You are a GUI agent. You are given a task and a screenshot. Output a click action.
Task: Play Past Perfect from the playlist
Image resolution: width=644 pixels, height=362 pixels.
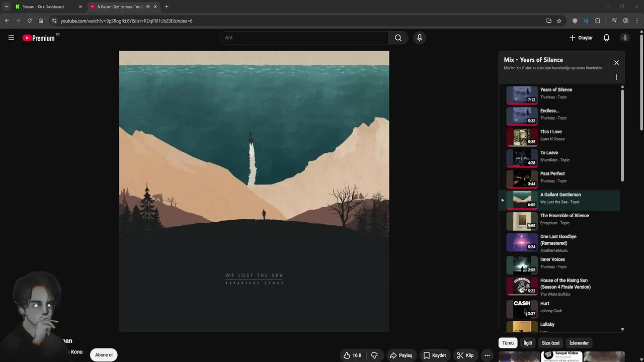coord(559,179)
